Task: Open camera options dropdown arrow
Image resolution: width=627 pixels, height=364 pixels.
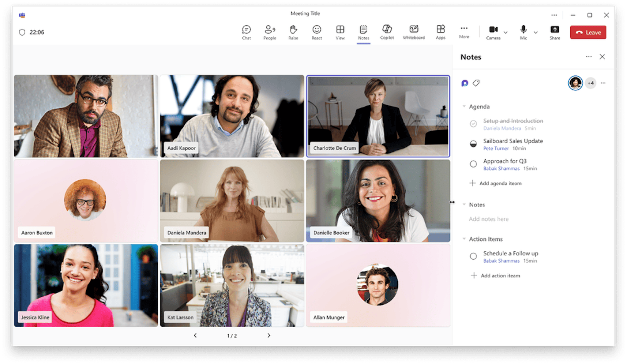Action: pyautogui.click(x=506, y=32)
